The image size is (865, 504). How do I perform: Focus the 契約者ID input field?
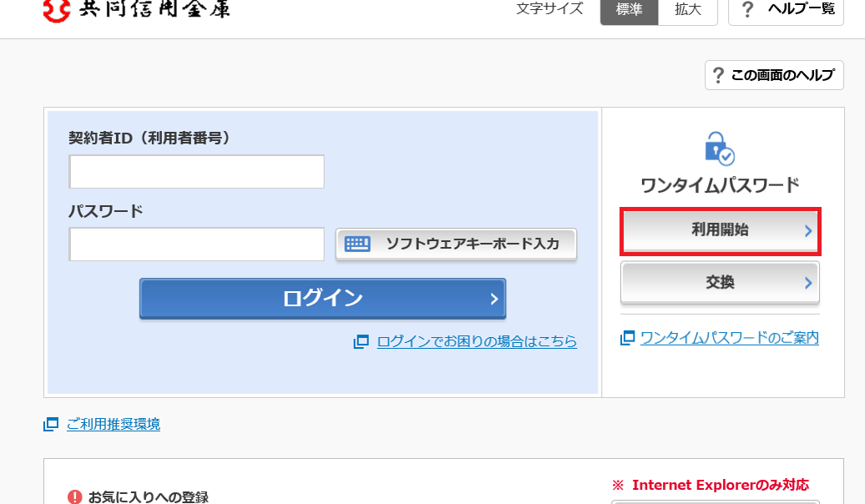[196, 172]
